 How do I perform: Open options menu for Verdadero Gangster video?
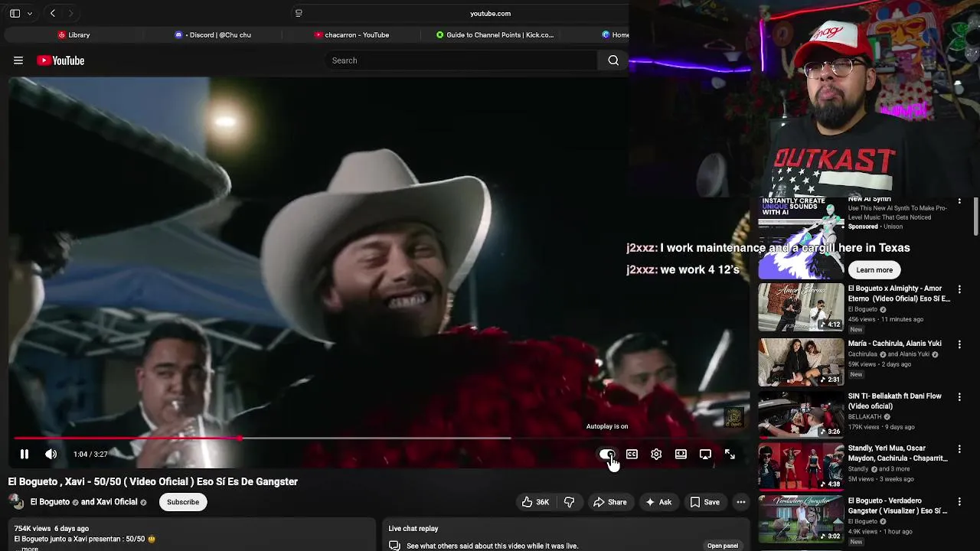(x=959, y=502)
